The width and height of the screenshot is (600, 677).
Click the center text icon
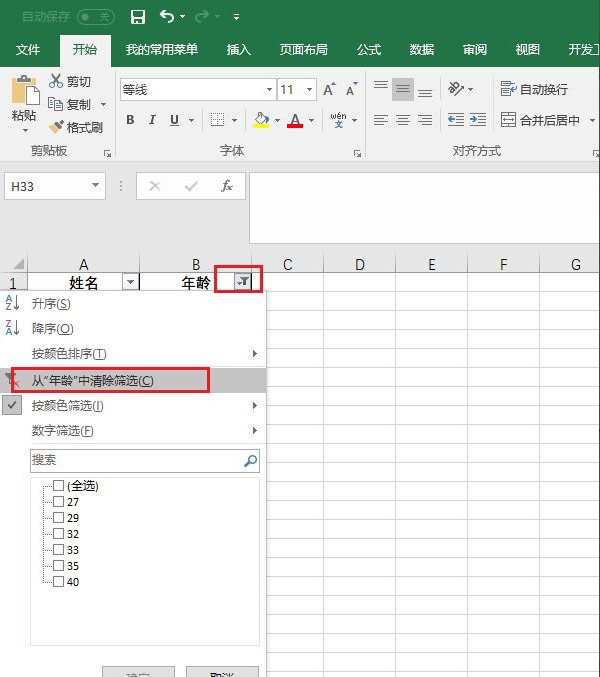pyautogui.click(x=403, y=120)
